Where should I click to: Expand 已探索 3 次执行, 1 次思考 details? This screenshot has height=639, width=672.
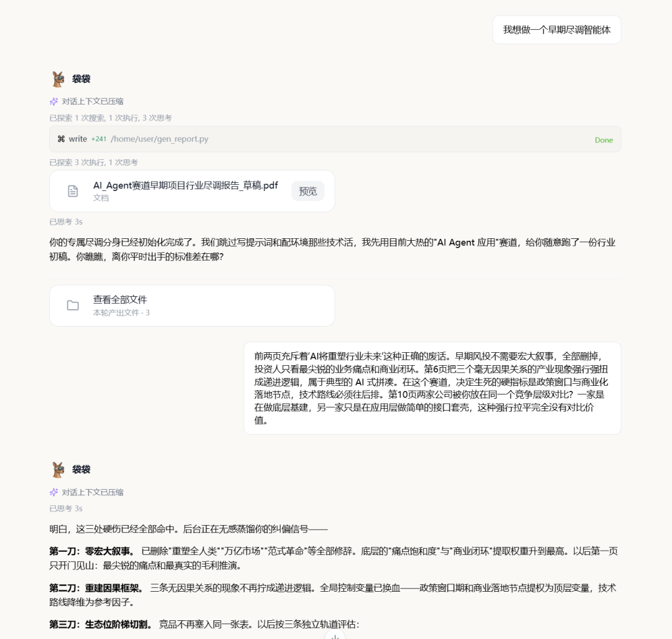[x=93, y=162]
